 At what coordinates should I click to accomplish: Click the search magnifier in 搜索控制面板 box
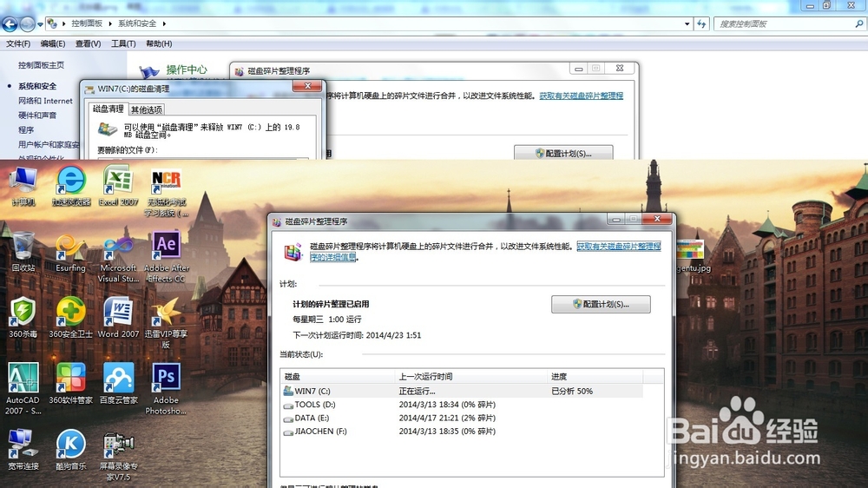point(858,23)
